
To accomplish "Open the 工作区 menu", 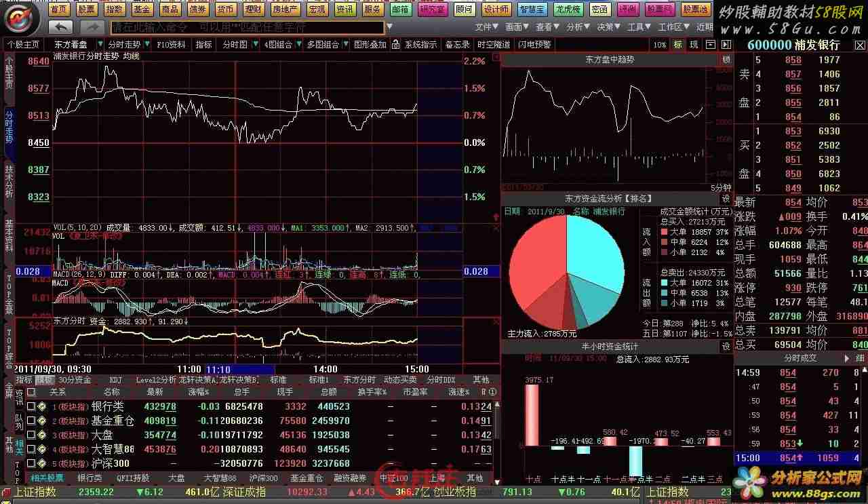I will click(x=673, y=27).
